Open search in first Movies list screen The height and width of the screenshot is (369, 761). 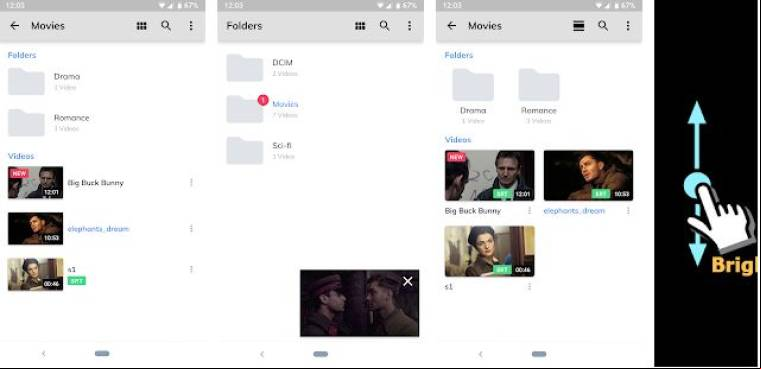[x=166, y=26]
